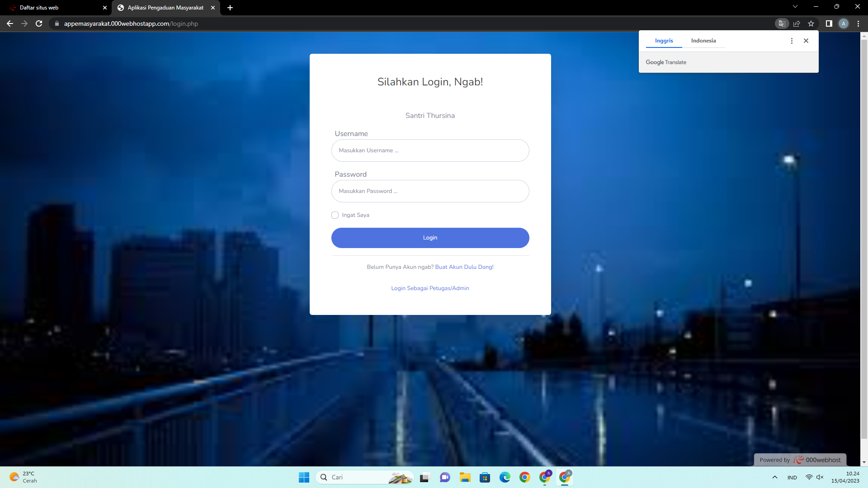Launch File Explorer from the taskbar

click(465, 477)
